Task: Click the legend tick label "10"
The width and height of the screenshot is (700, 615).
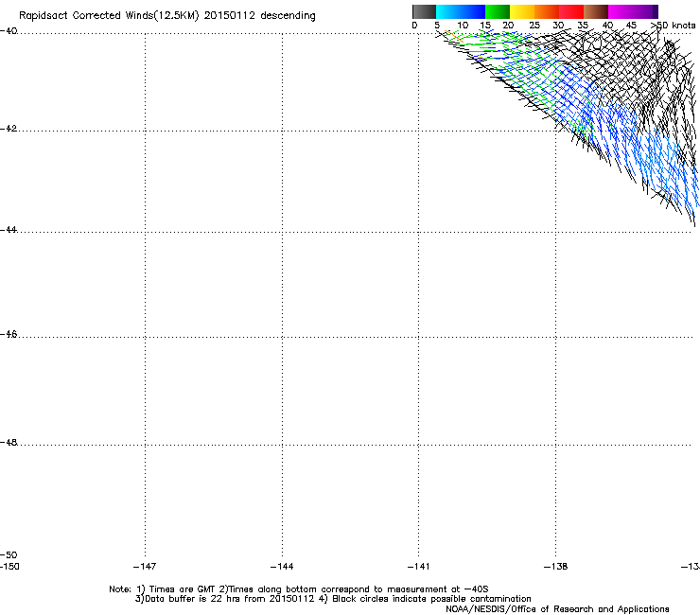Action: click(463, 26)
